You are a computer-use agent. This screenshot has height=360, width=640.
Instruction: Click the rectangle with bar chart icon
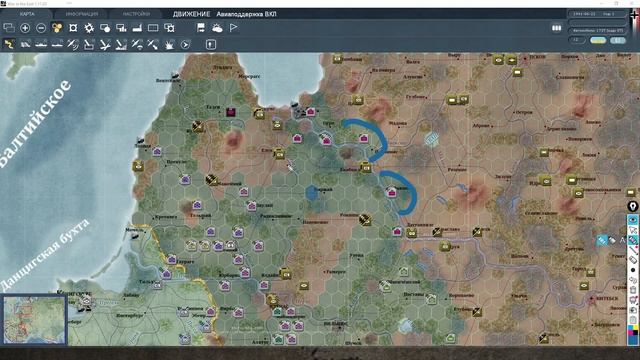(121, 28)
